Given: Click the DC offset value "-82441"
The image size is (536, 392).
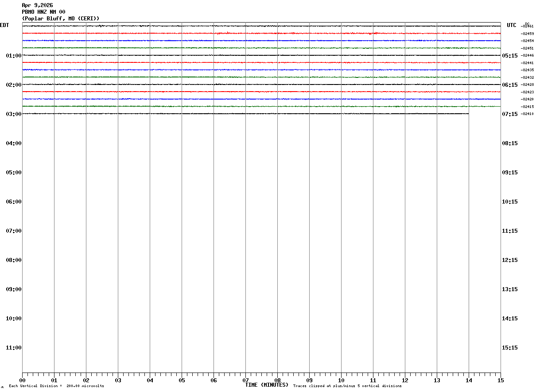Looking at the screenshot, I should [527, 63].
